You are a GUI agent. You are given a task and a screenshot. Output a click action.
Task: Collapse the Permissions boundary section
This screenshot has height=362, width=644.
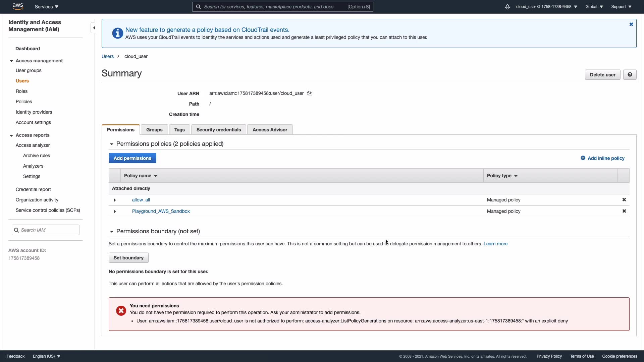point(112,232)
